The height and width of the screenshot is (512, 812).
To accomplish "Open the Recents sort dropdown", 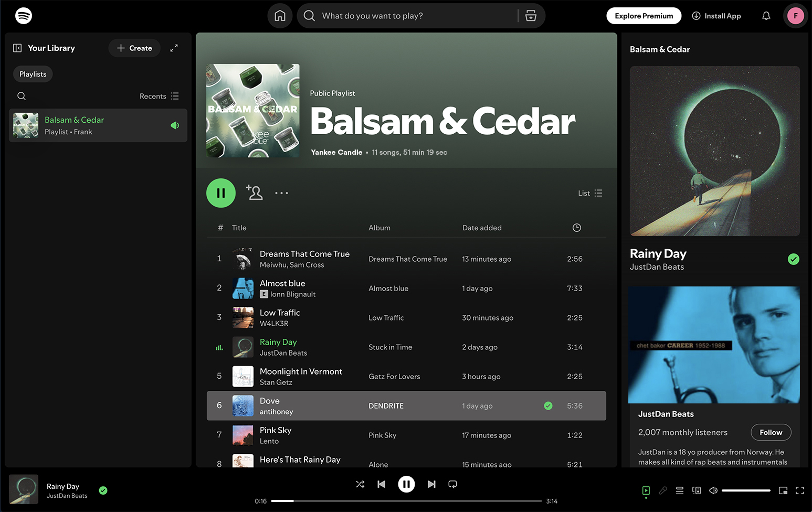I will point(159,96).
